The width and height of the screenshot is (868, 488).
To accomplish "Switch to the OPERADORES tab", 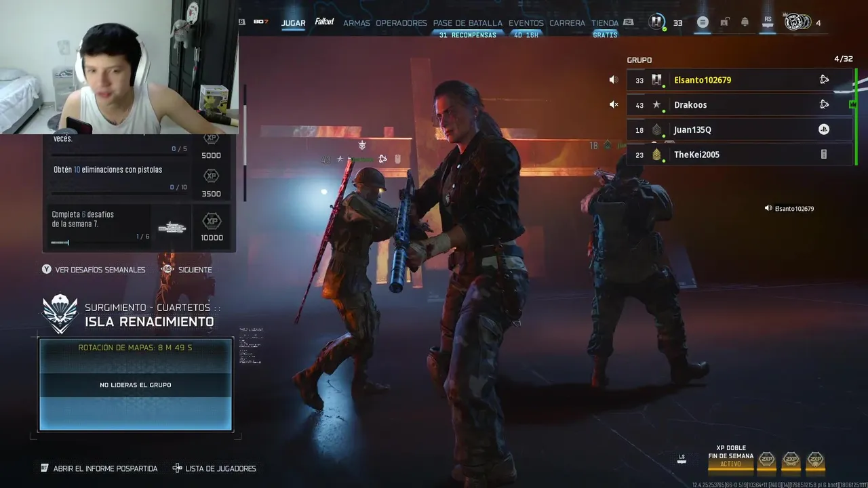I will click(x=401, y=23).
